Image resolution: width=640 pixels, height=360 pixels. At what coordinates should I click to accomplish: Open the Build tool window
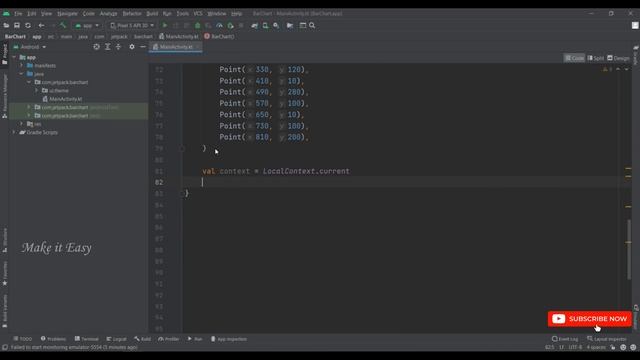142,339
